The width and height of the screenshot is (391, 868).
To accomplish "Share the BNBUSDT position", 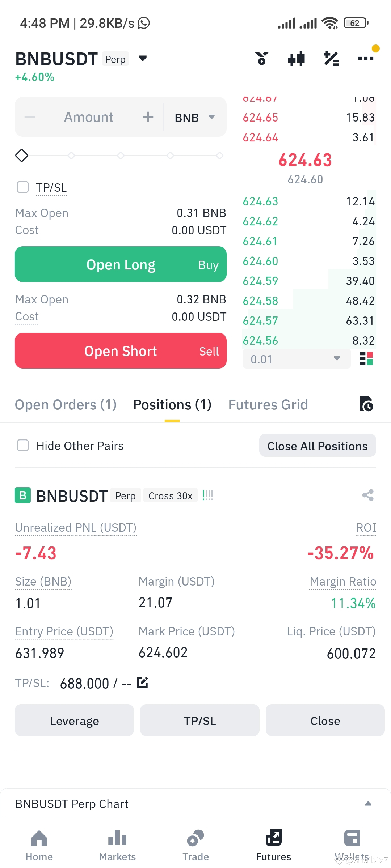I will [x=368, y=495].
